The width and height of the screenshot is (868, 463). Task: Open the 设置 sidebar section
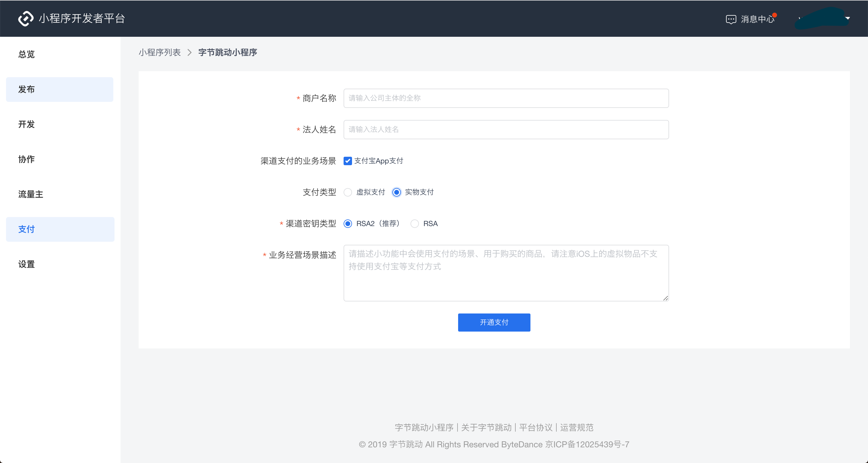click(26, 264)
